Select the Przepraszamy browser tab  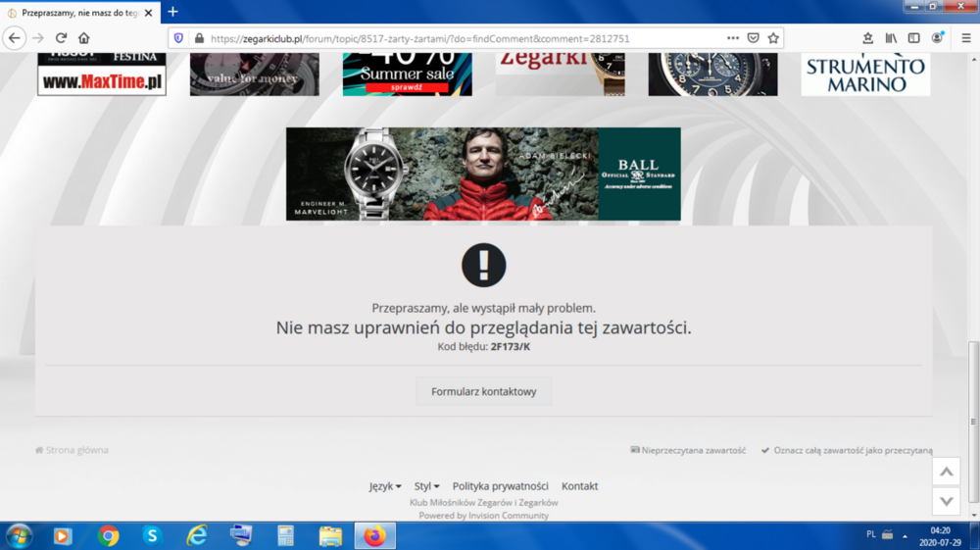click(80, 13)
